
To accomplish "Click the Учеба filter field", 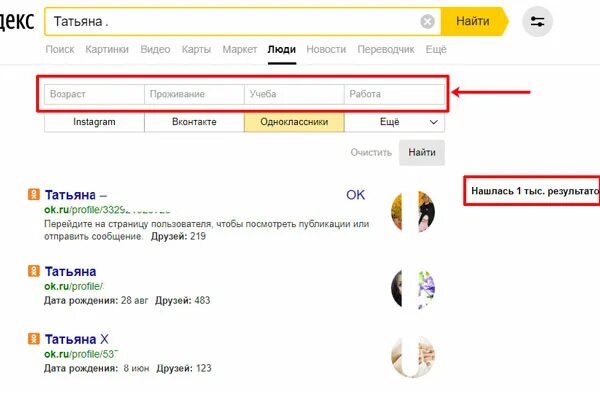I will pos(294,94).
